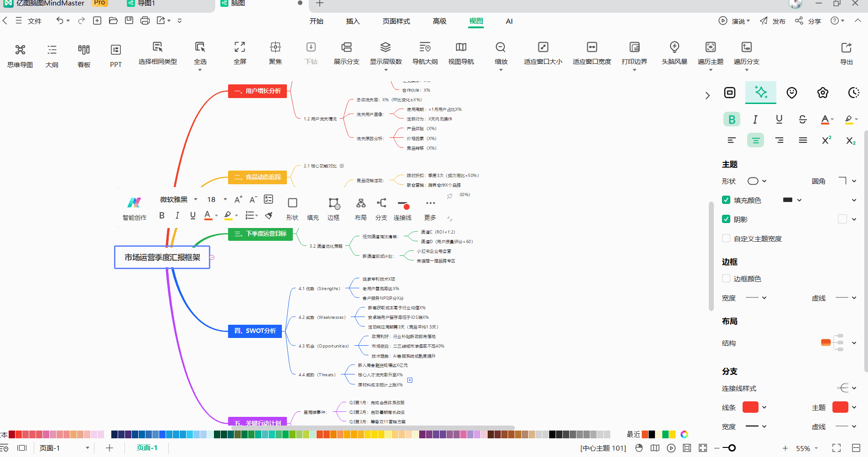This screenshot has width=868, height=457.
Task: Open the 形状 shape dropdown in panel
Action: point(757,181)
